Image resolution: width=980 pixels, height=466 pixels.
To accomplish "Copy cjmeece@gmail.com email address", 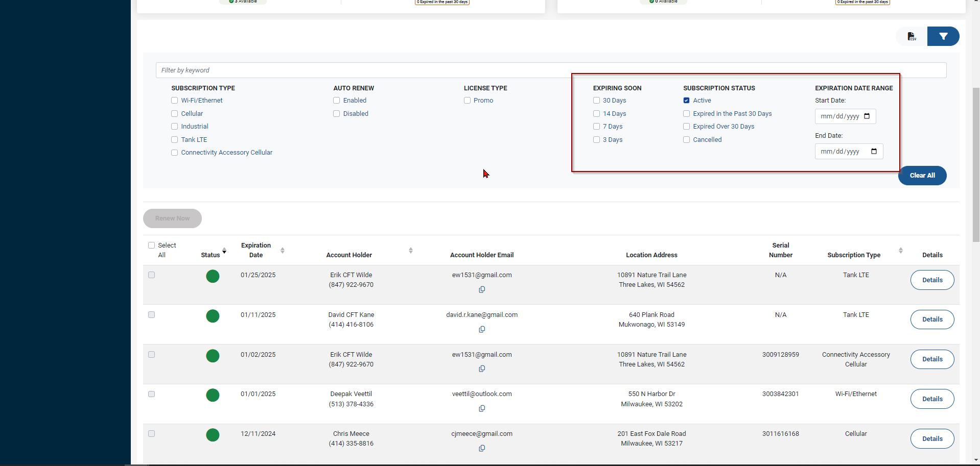I will click(482, 448).
